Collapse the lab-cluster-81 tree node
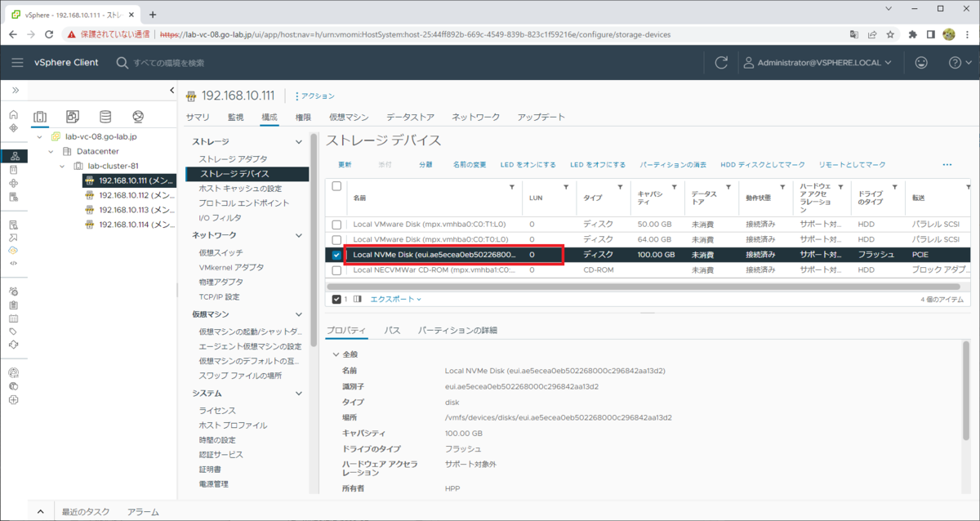This screenshot has height=521, width=980. [x=64, y=166]
